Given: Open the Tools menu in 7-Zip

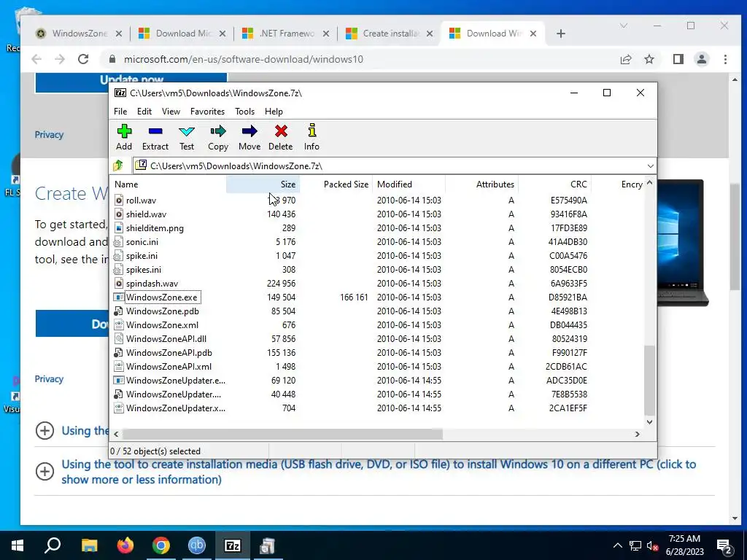Looking at the screenshot, I should (x=244, y=112).
